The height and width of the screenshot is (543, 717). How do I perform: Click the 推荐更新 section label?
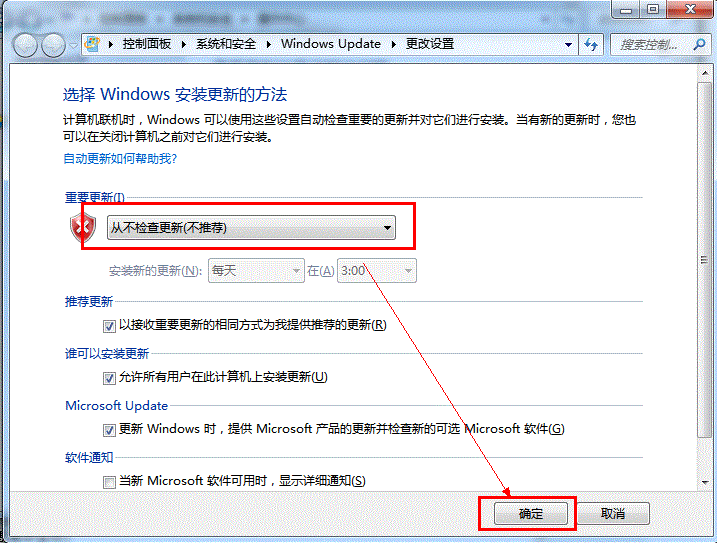pos(89,301)
